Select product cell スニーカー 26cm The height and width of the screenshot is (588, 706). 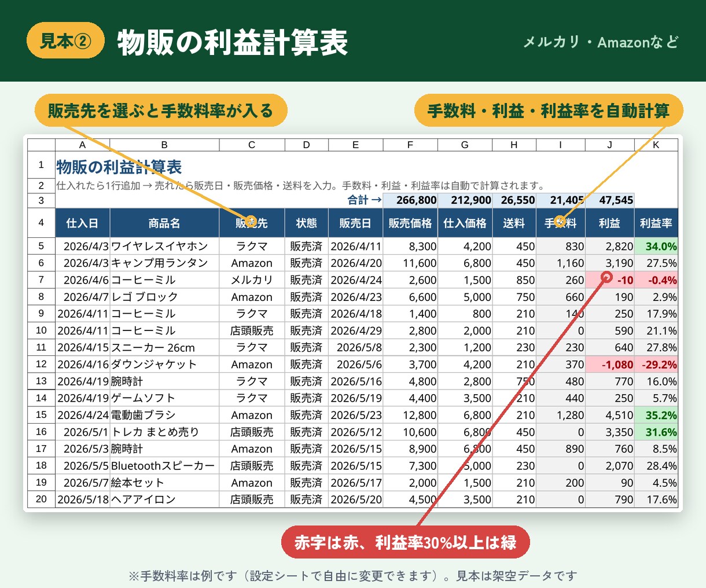[x=164, y=347]
